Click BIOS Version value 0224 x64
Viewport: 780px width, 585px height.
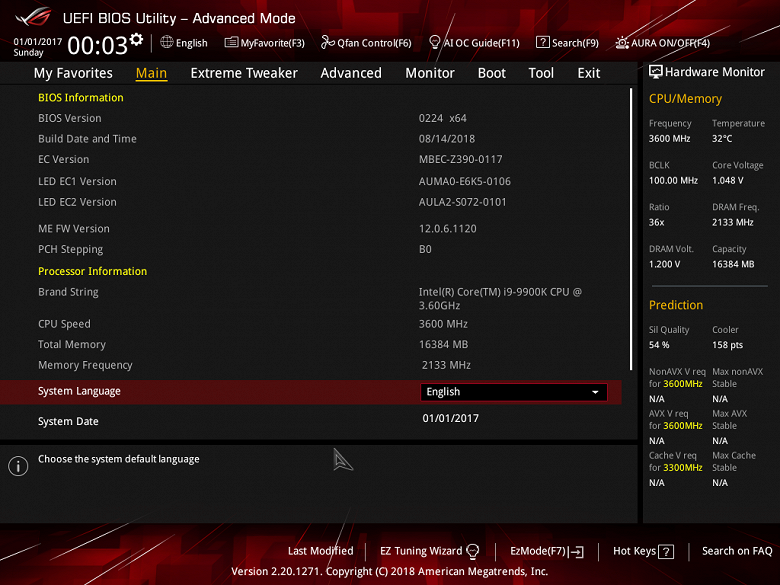point(442,118)
